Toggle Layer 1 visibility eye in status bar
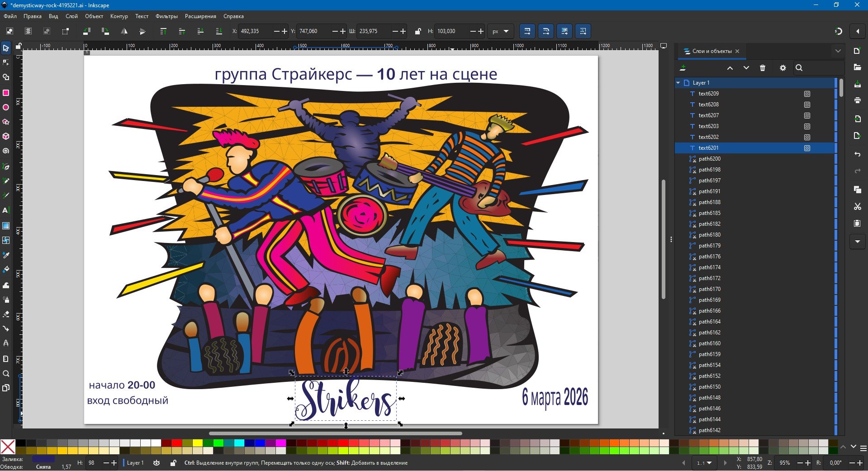The image size is (868, 471). [157, 463]
